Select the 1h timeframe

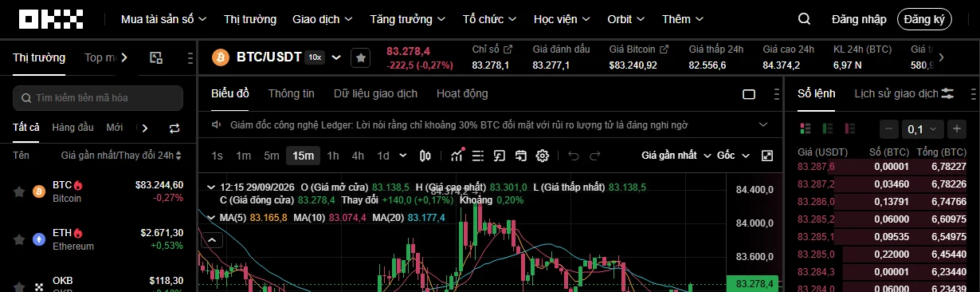point(333,156)
